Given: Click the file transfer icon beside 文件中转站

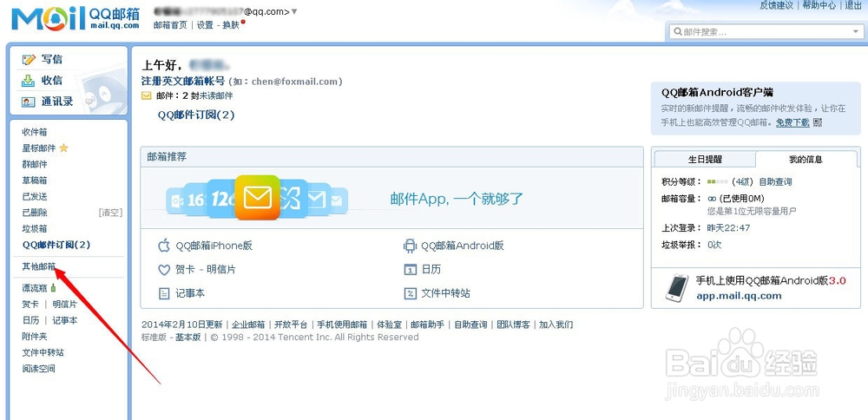Looking at the screenshot, I should pos(410,293).
